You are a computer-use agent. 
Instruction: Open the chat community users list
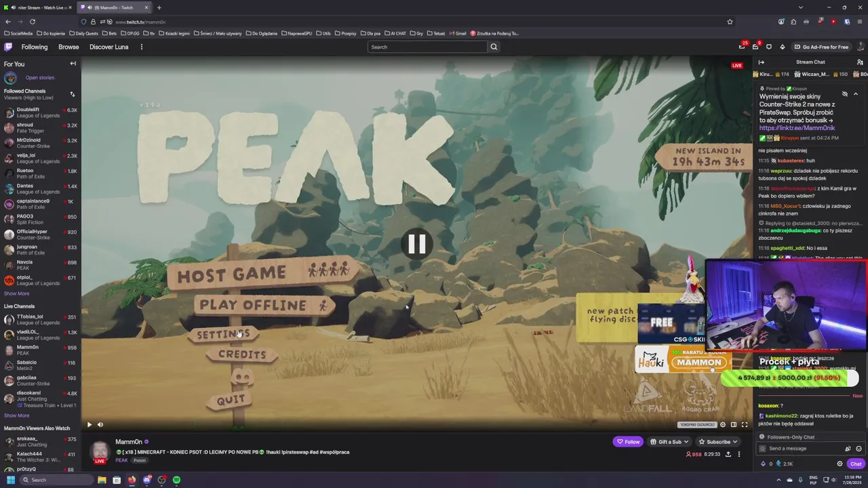[860, 62]
